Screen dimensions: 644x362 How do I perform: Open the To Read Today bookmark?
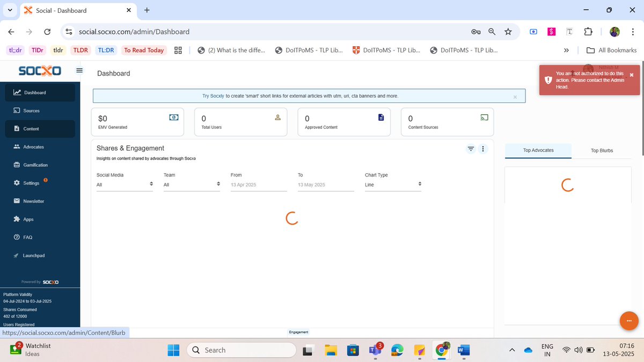[144, 50]
